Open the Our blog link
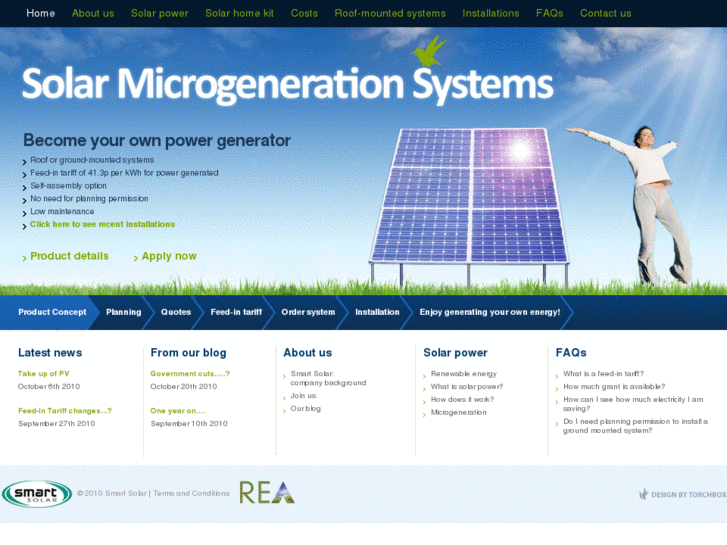The height and width of the screenshot is (545, 727). pos(306,409)
